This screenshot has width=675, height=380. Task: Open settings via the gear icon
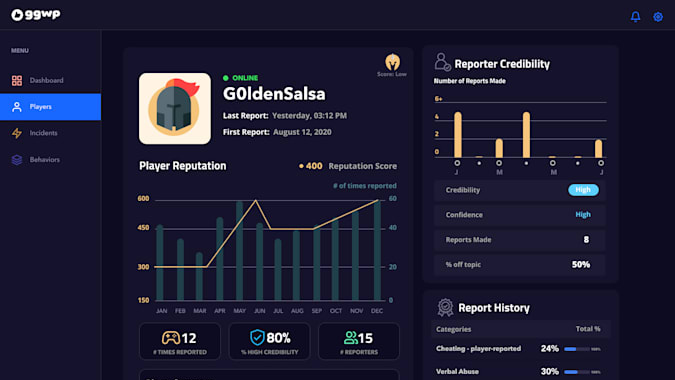click(658, 17)
